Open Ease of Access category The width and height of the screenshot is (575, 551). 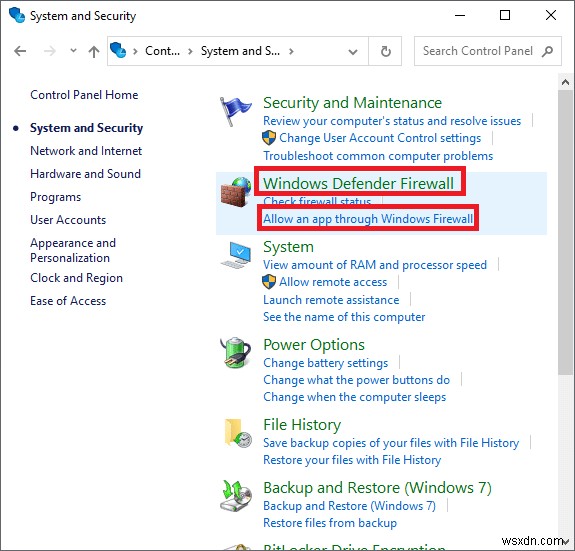tap(68, 301)
